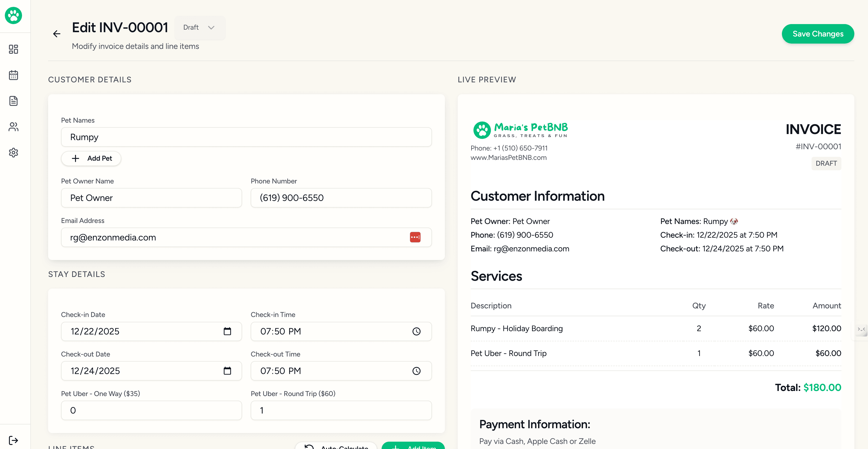Add Pet to the customer details
The height and width of the screenshot is (449, 868).
pos(91,158)
